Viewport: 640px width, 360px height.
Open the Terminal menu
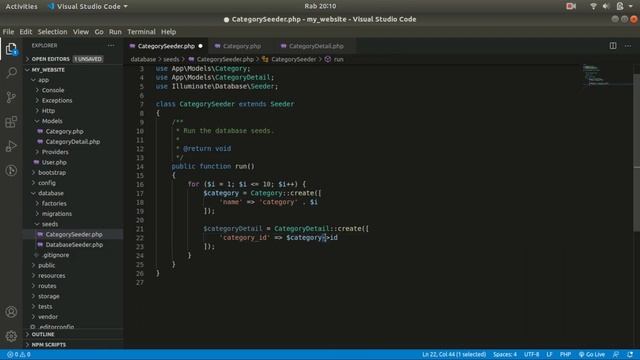point(141,32)
